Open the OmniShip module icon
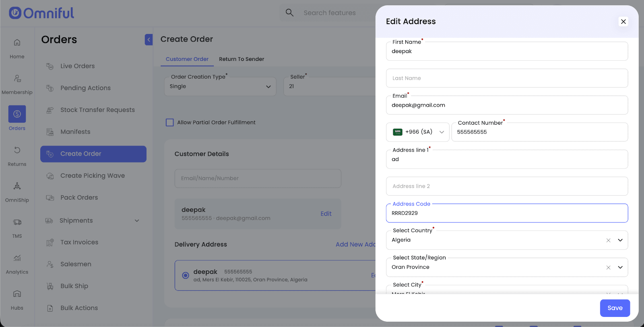The width and height of the screenshot is (644, 327). [17, 186]
